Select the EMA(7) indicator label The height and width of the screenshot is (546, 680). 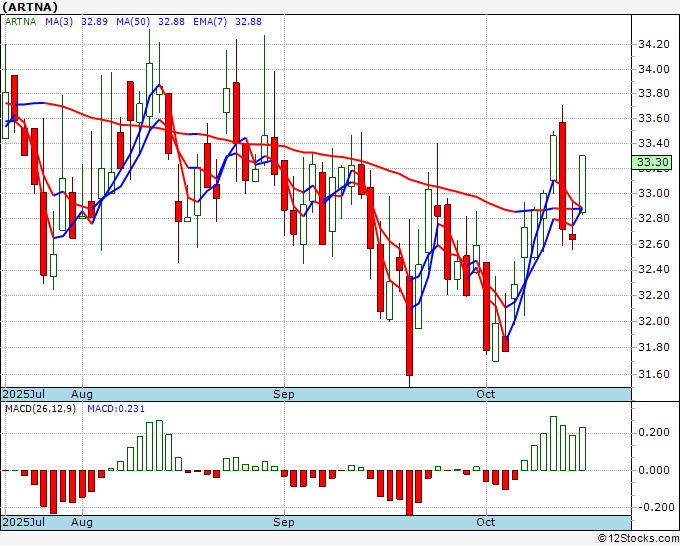(210, 22)
